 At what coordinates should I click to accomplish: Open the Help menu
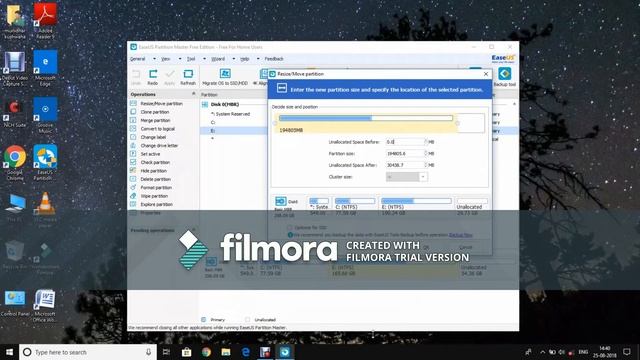coord(244,59)
